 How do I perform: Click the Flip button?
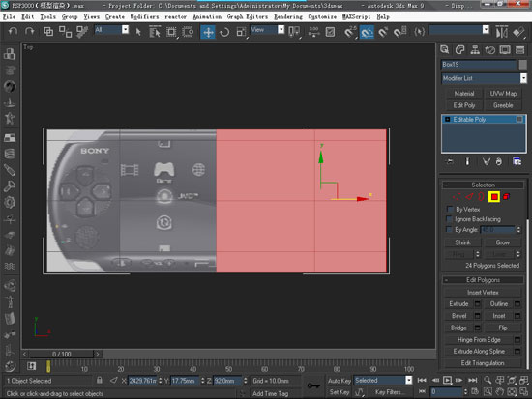coord(502,328)
